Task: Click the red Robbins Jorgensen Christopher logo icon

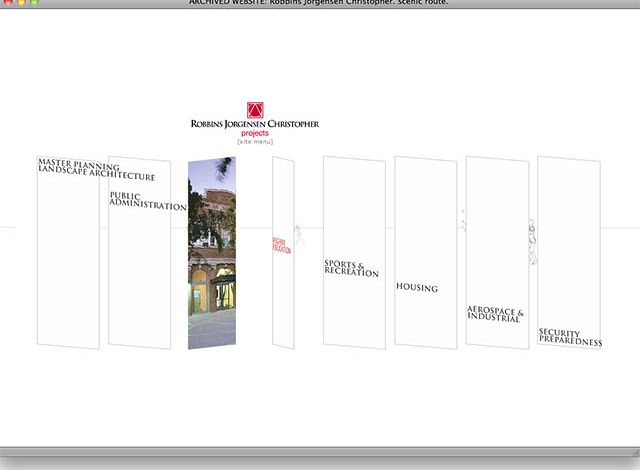Action: coord(255,110)
